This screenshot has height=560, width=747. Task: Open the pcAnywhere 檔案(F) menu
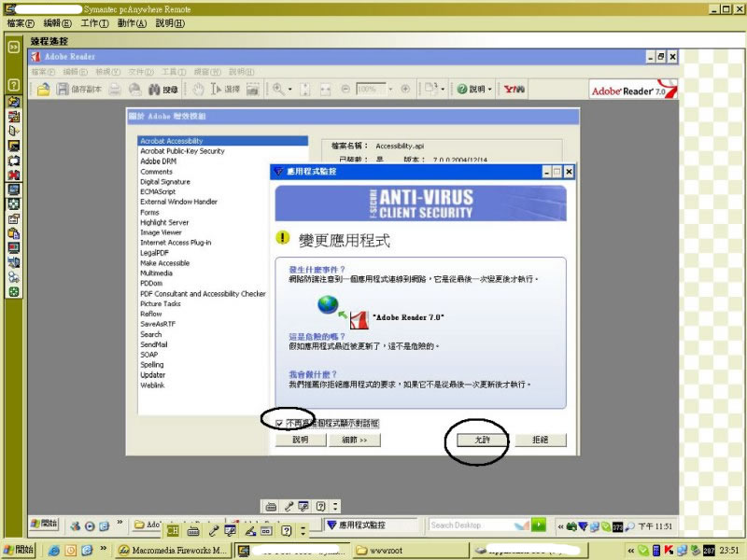(21, 23)
